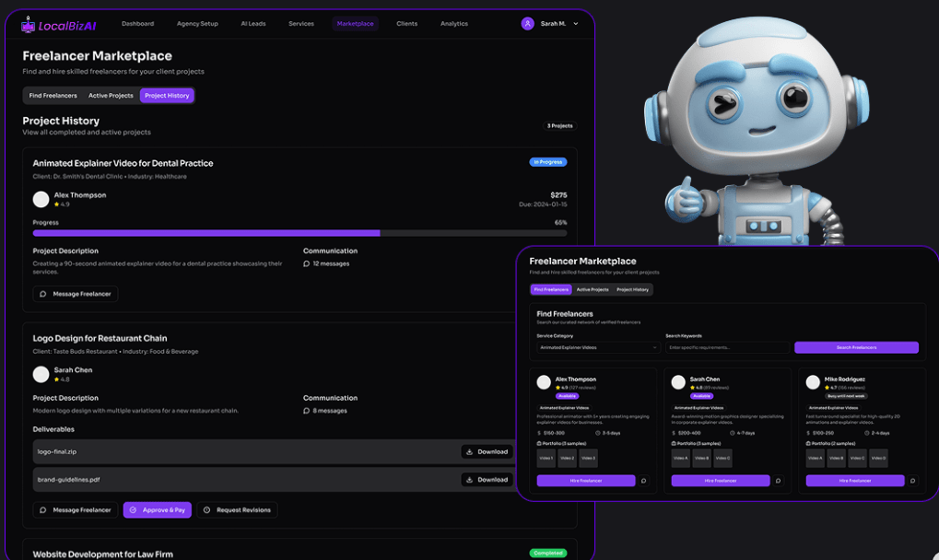This screenshot has width=939, height=560.
Task: Open Video 1 portfolio thumbnail for Alex Thompson
Action: (546, 458)
